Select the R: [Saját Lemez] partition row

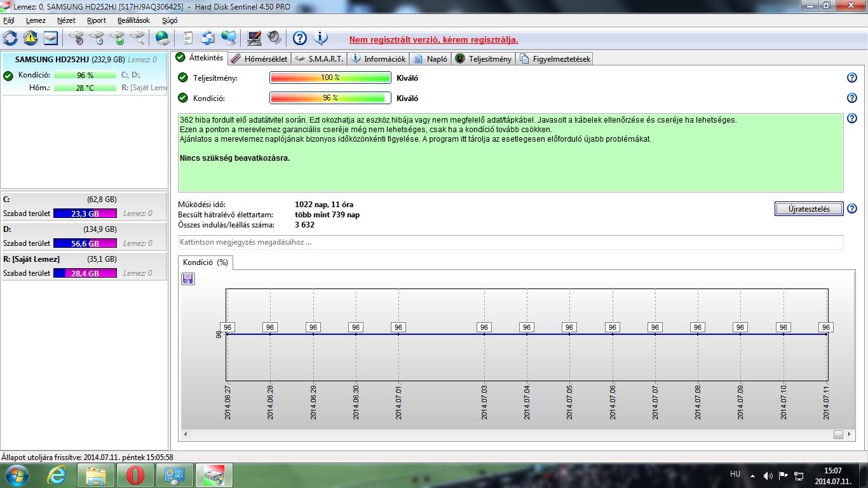pyautogui.click(x=85, y=266)
